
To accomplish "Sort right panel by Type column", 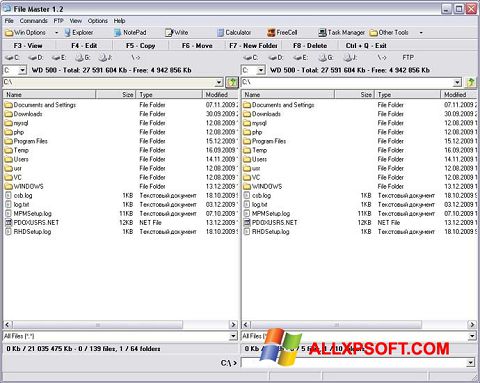I will (407, 95).
